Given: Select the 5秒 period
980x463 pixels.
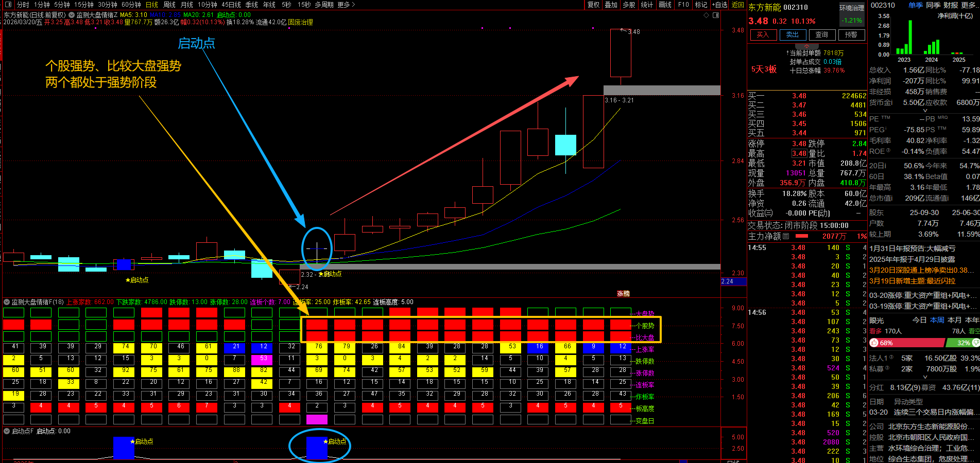Looking at the screenshot, I should click(x=286, y=5).
